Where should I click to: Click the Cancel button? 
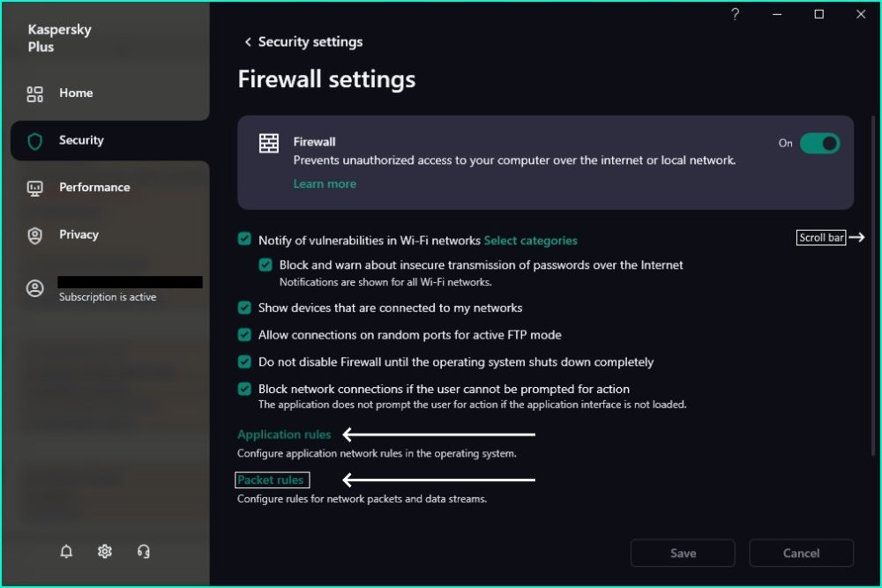tap(801, 554)
